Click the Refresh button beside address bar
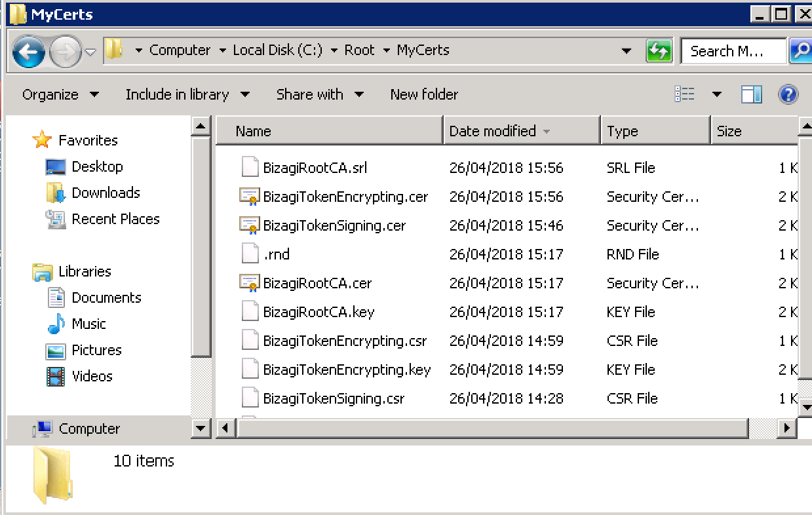 coord(659,50)
